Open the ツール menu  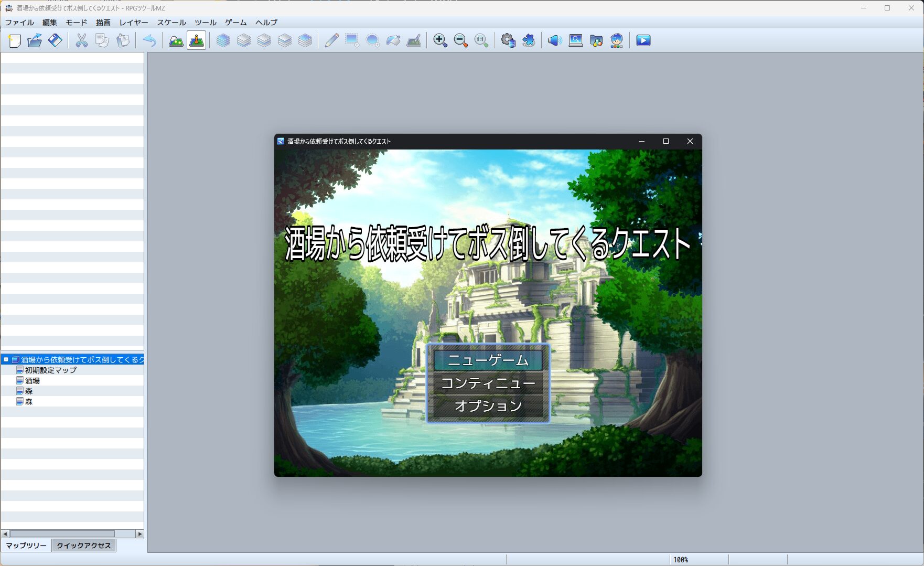pos(205,23)
